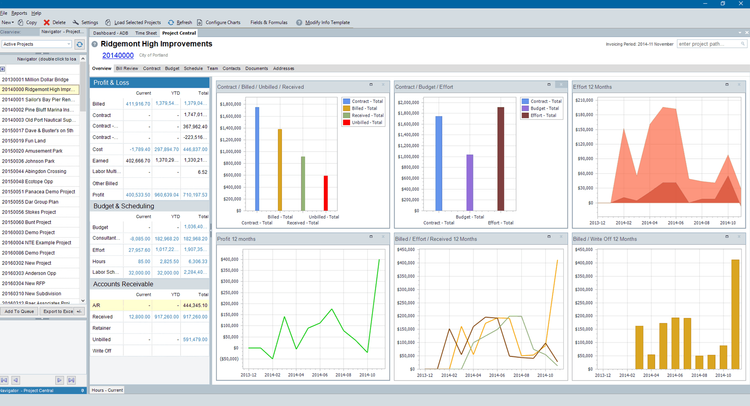The height and width of the screenshot is (406, 750).
Task: Click search icon in project path field
Action: click(x=743, y=44)
